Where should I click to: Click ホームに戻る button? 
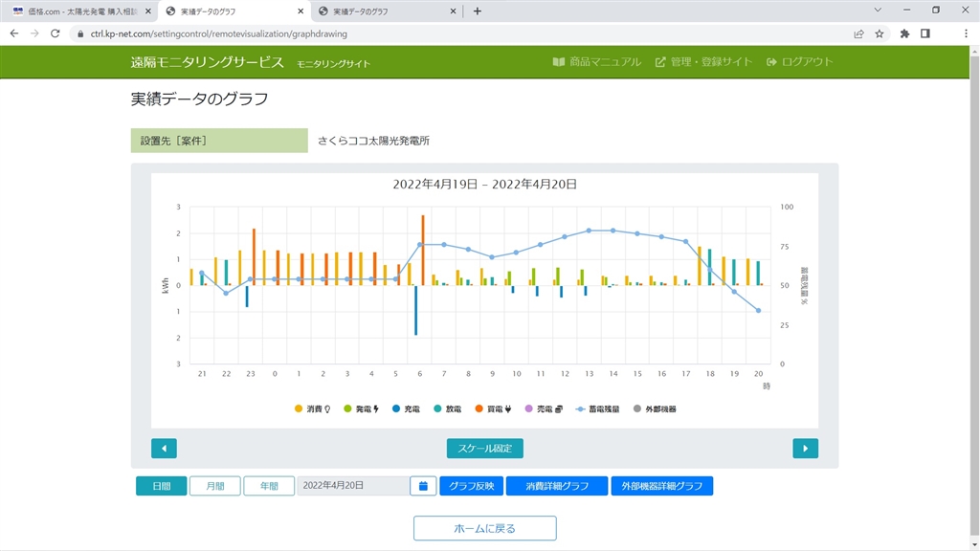coord(485,528)
